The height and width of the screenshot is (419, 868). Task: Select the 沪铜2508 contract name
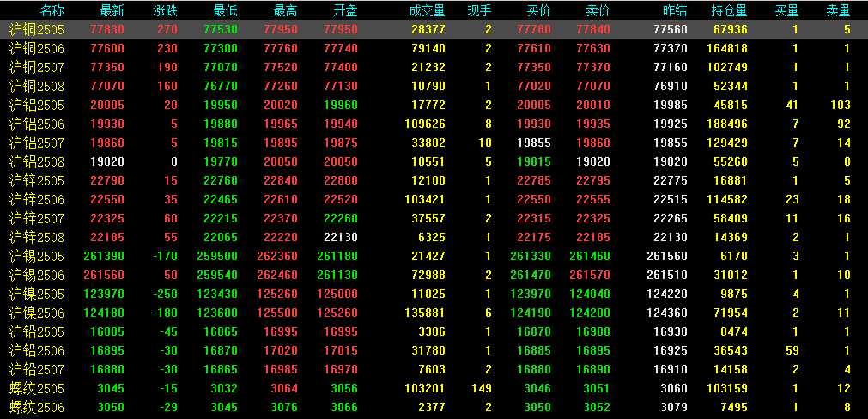pyautogui.click(x=37, y=87)
